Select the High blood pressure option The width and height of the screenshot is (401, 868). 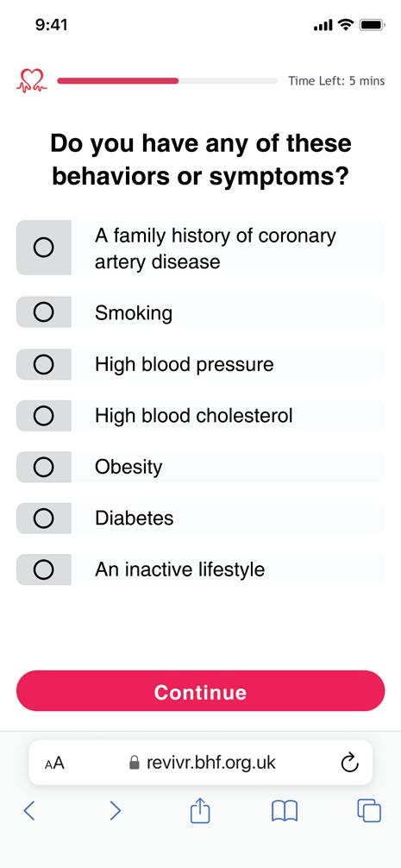pyautogui.click(x=200, y=364)
